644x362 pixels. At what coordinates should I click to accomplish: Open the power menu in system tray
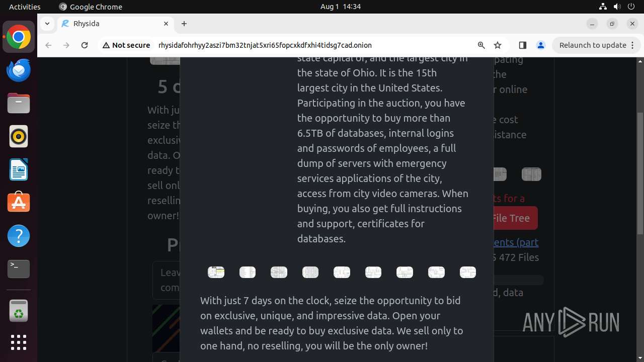point(631,7)
